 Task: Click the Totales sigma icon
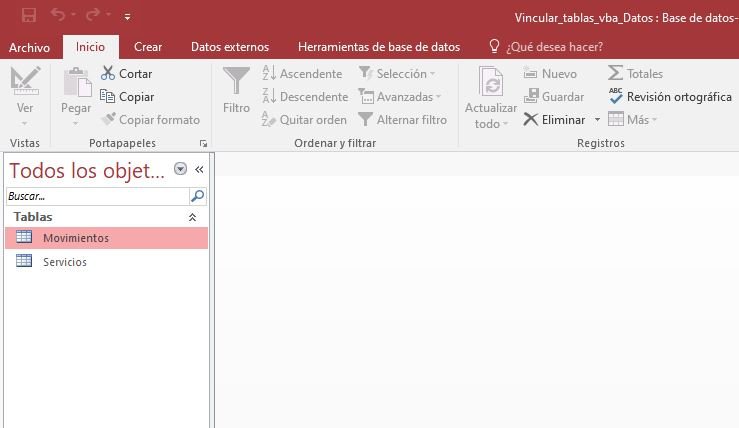615,73
